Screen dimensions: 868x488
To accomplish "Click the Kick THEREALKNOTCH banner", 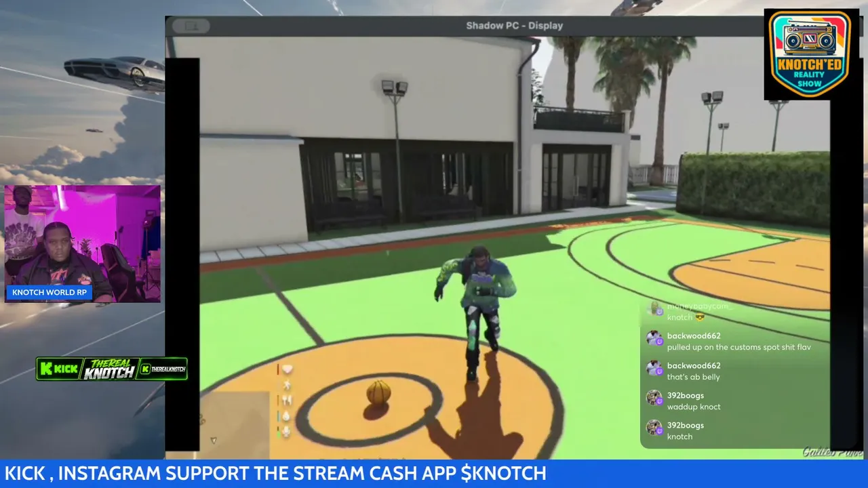I will 112,369.
